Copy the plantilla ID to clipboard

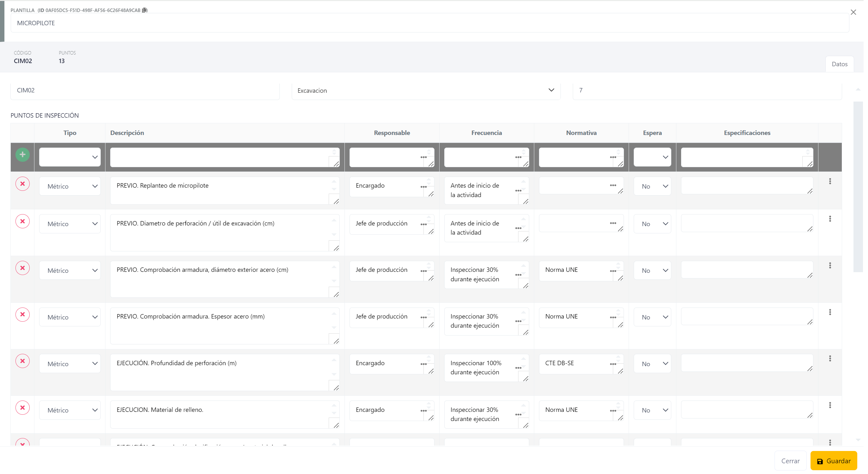coord(145,10)
